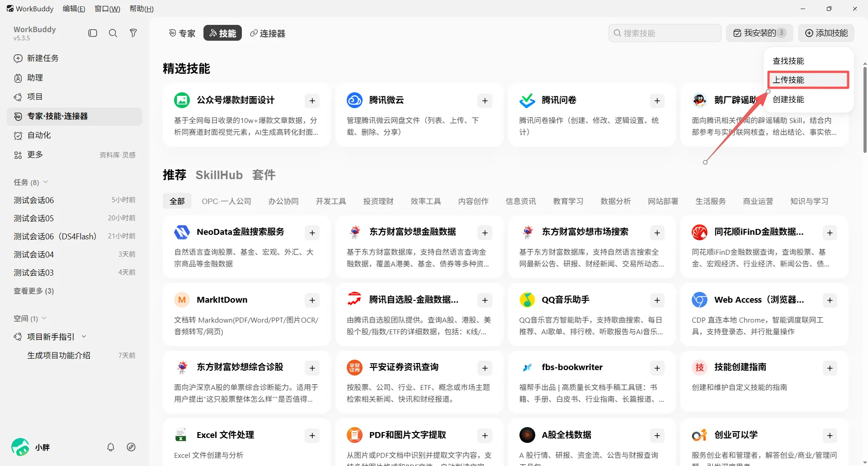The width and height of the screenshot is (868, 466).
Task: Add A股全栈数据 skill with plus
Action: (657, 436)
